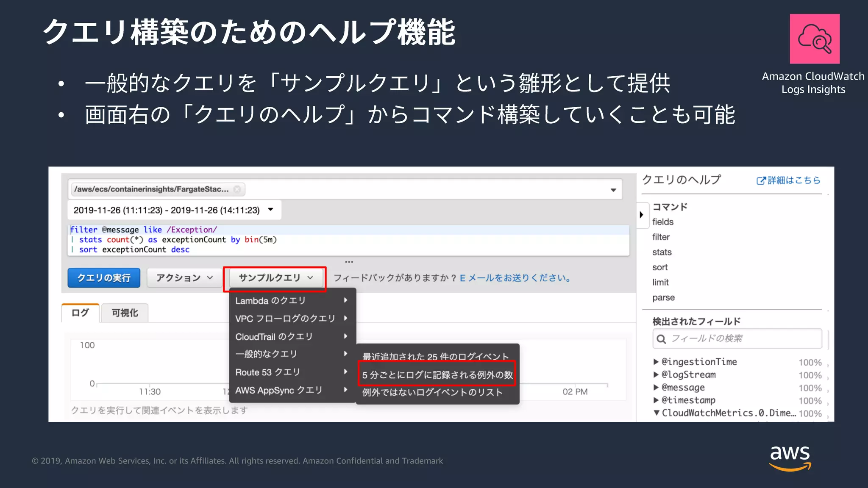Open the サンプルクエリ dropdown

(x=275, y=278)
